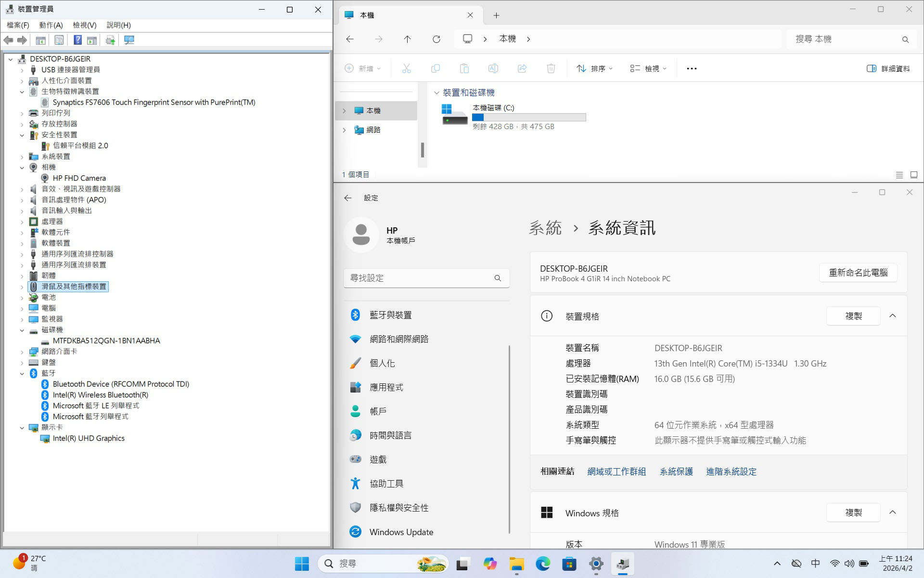Screen dimensions: 924x578
Task: Open the 進階系統設定 link
Action: (731, 472)
